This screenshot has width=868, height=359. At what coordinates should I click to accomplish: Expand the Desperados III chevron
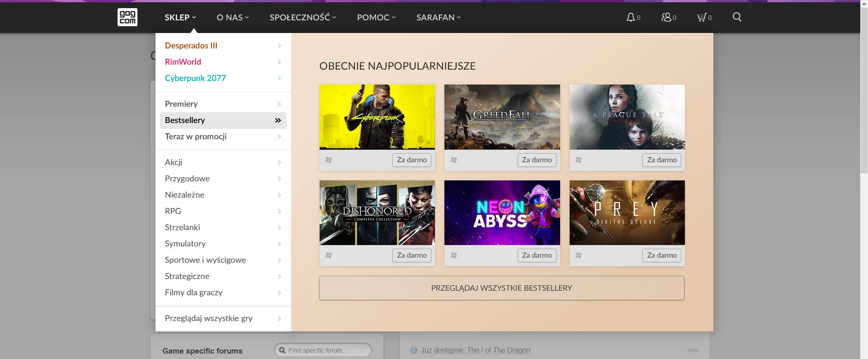[279, 46]
